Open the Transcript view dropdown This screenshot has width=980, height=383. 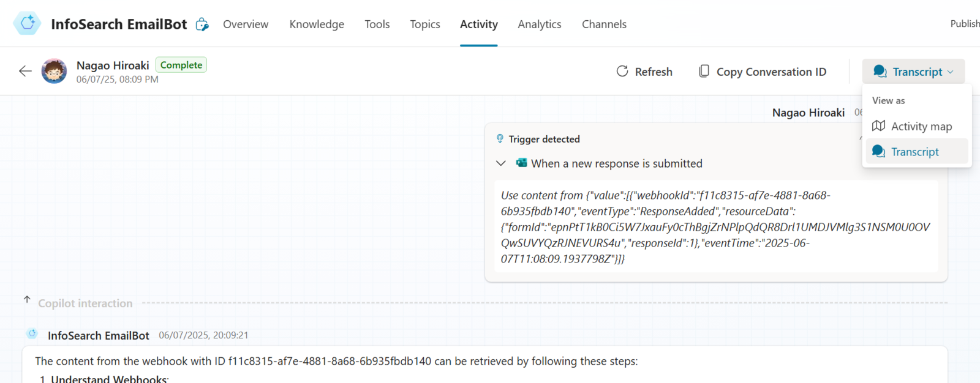913,72
